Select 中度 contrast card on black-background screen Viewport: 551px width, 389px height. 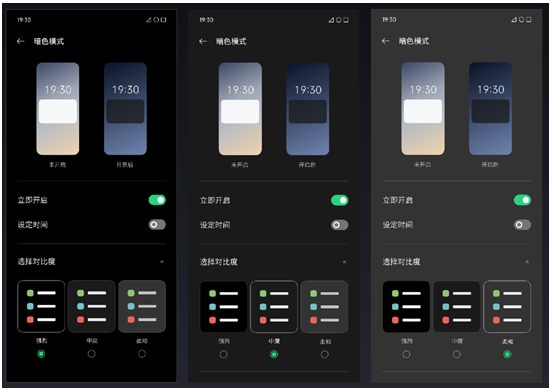point(91,306)
